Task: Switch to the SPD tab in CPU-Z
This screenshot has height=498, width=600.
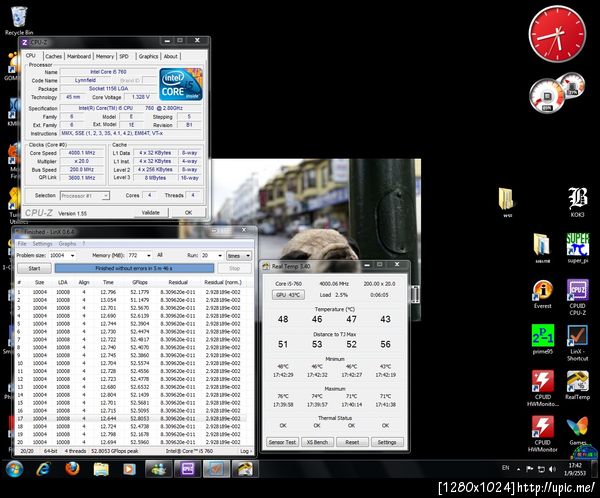Action: tap(124, 56)
